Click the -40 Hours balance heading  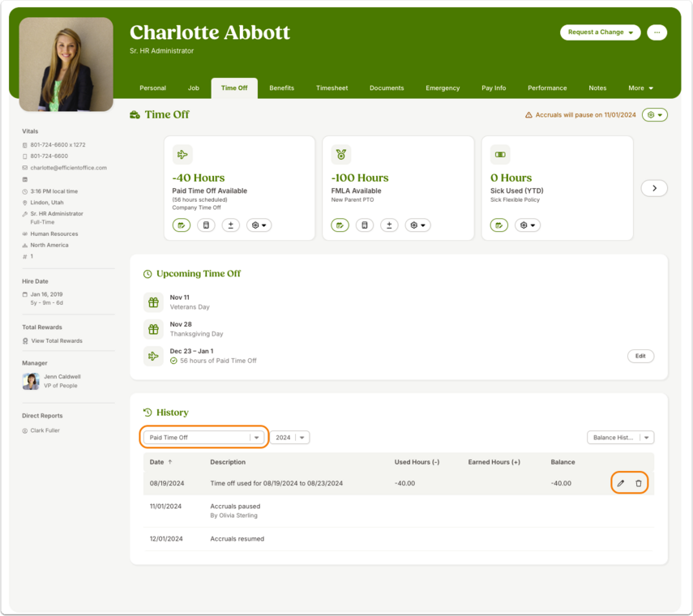(x=199, y=178)
